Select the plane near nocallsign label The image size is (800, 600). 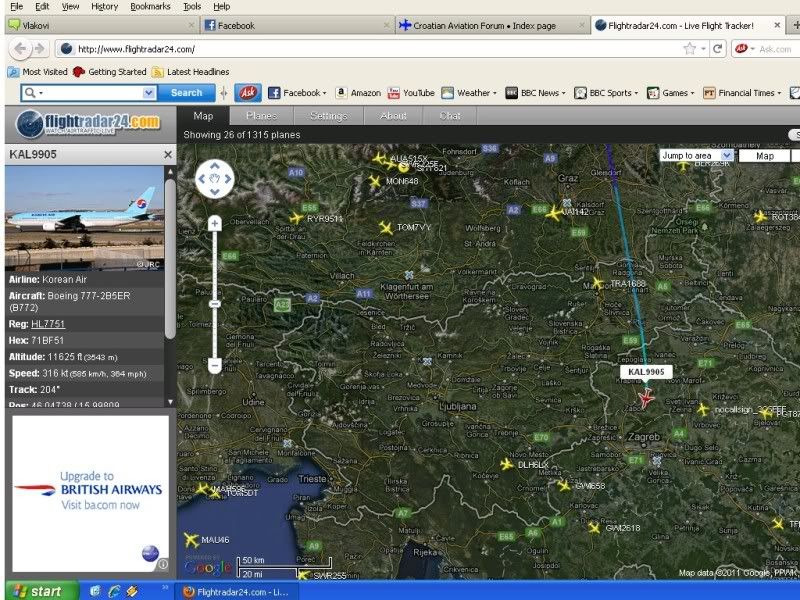tap(704, 409)
